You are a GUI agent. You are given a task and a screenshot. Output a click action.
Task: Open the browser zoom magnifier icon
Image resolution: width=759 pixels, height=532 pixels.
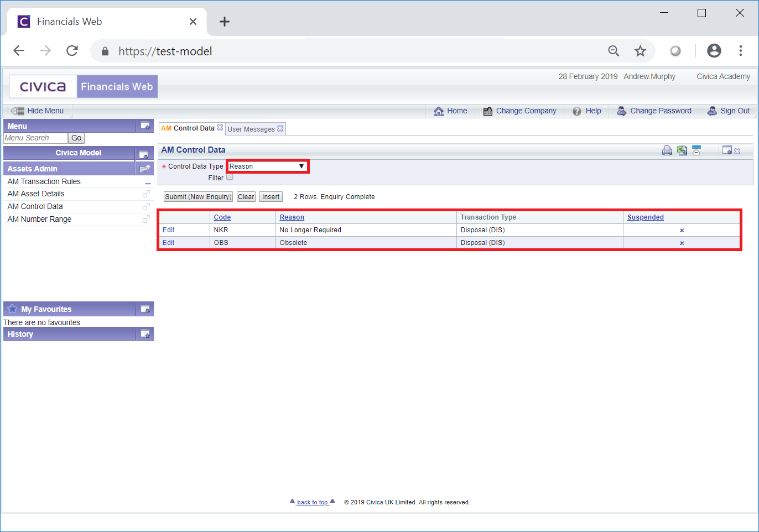click(614, 51)
